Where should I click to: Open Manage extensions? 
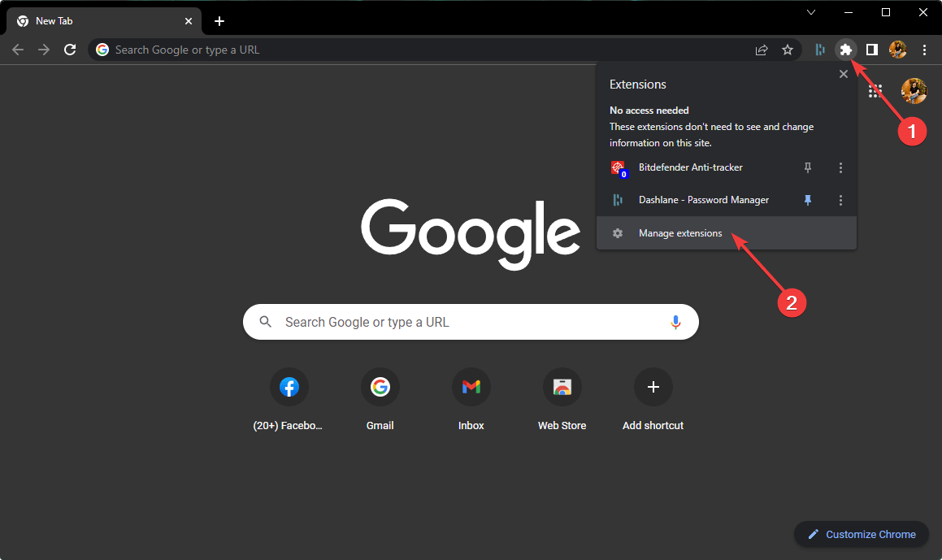(x=680, y=233)
